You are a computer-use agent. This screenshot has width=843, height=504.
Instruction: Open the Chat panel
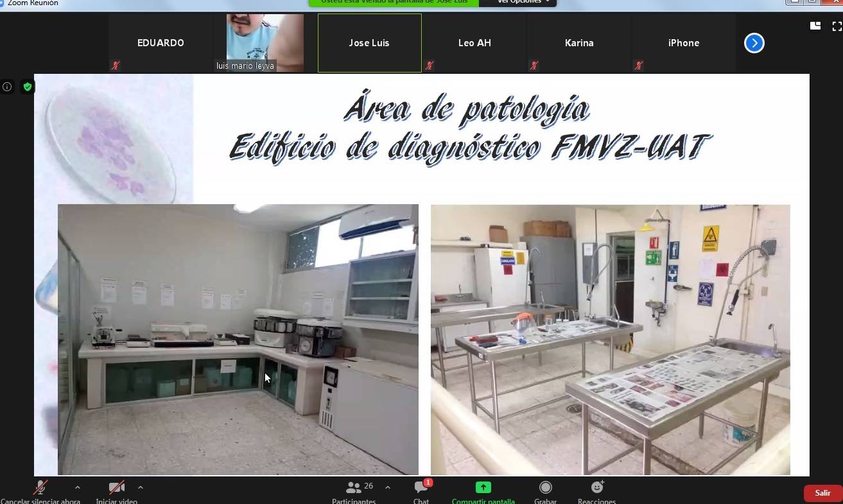pos(421,488)
